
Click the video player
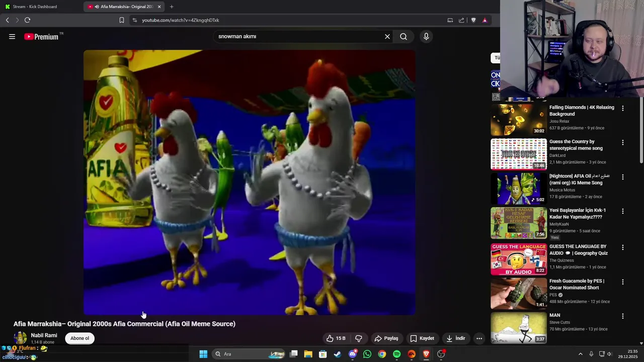(x=250, y=182)
